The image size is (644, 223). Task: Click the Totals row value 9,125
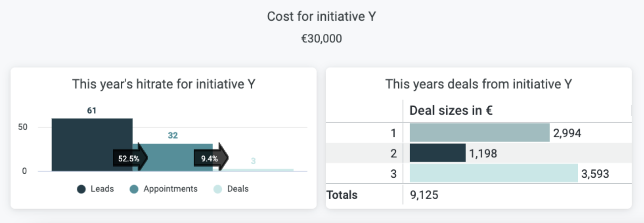[x=424, y=195]
